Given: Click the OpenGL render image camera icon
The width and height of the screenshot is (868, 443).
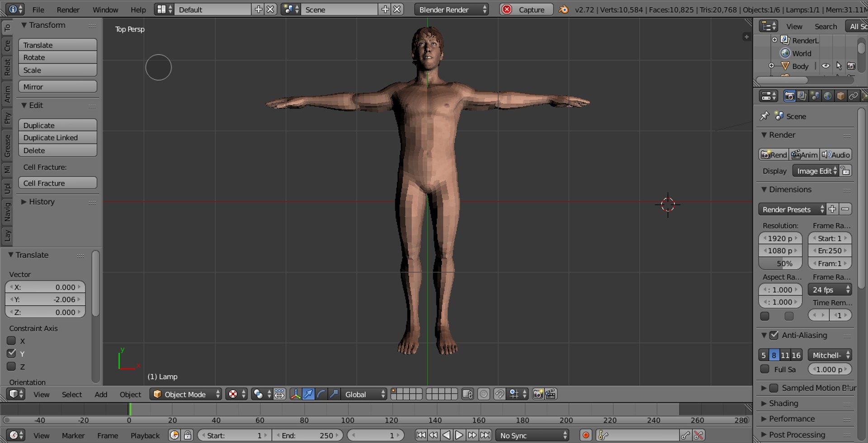Looking at the screenshot, I should tap(538, 394).
